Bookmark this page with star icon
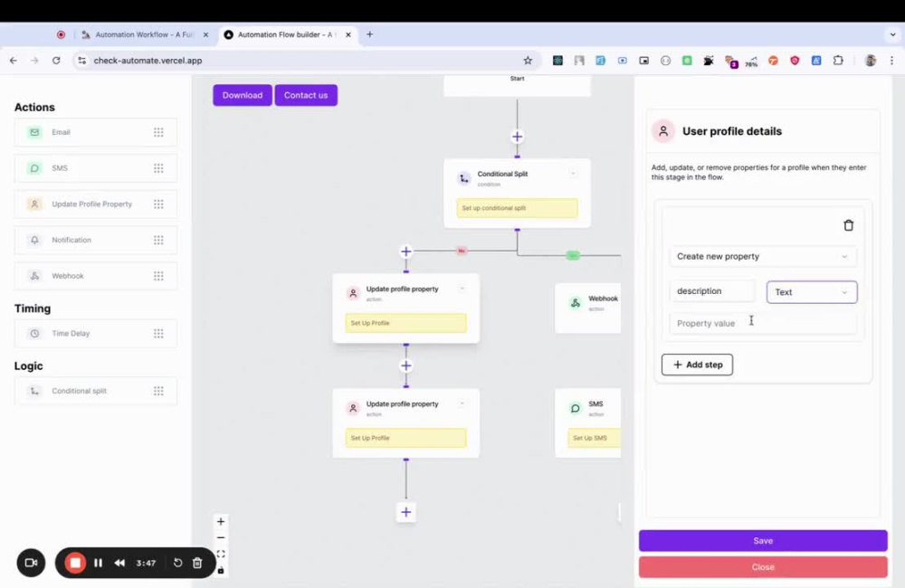The height and width of the screenshot is (588, 905). coord(528,60)
